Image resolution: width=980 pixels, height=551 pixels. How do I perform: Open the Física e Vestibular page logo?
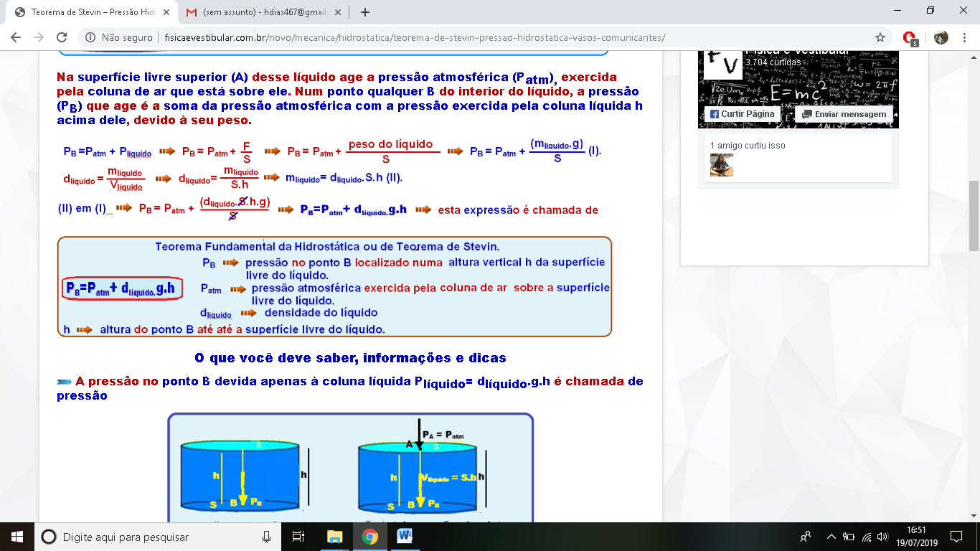click(723, 64)
